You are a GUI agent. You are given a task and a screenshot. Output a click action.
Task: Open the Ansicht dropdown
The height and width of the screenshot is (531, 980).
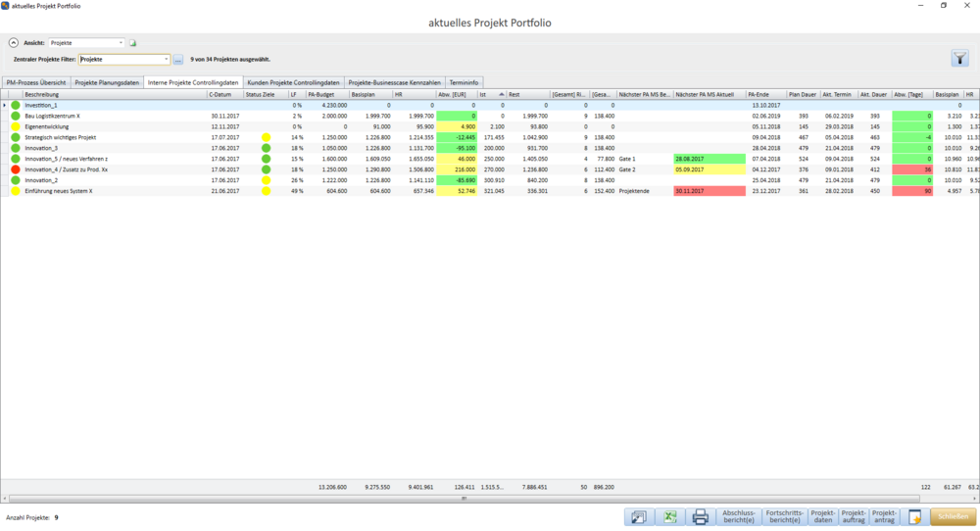click(x=121, y=43)
